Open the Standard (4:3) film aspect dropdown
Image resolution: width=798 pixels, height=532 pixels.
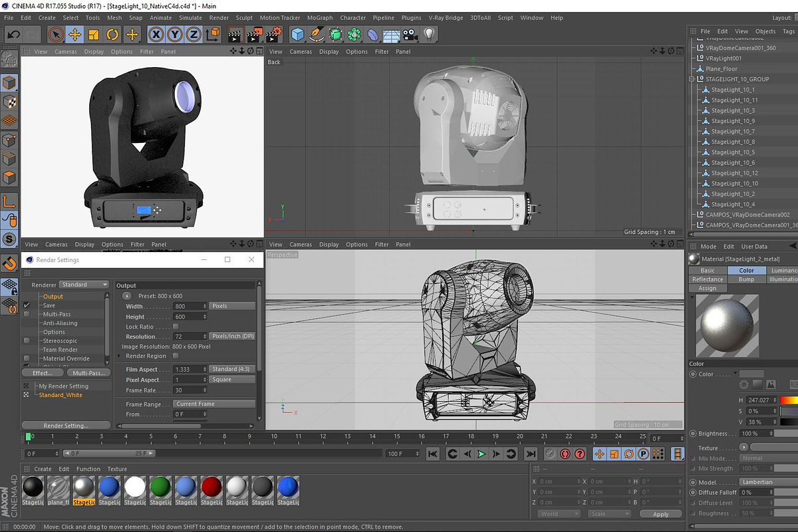[232, 369]
